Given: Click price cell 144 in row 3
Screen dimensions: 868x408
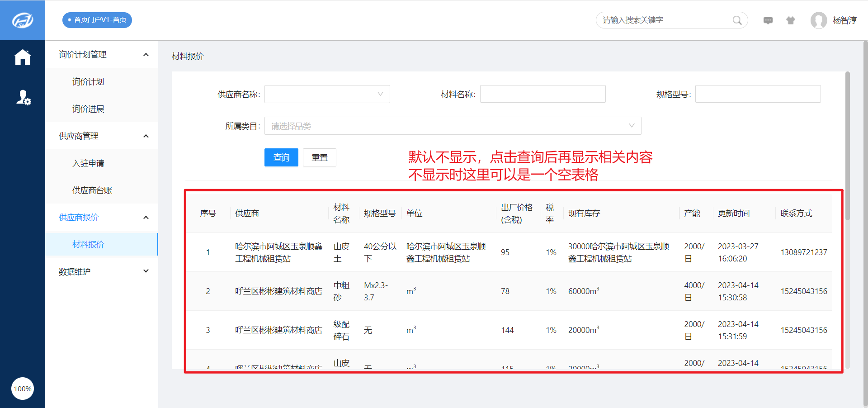Looking at the screenshot, I should [x=507, y=330].
